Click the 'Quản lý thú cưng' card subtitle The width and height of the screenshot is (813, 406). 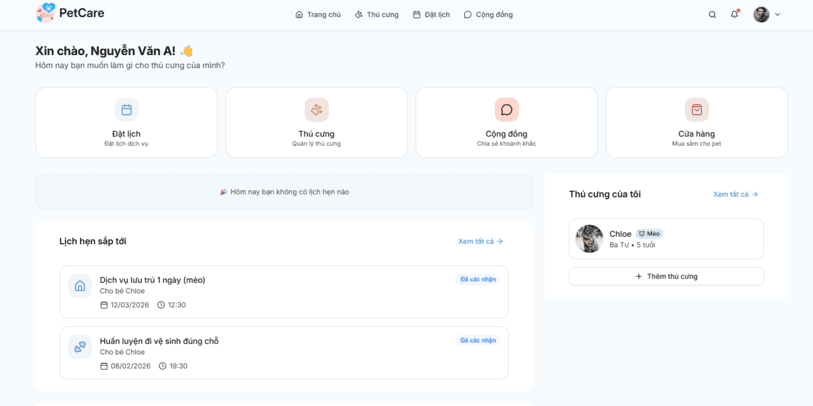316,144
